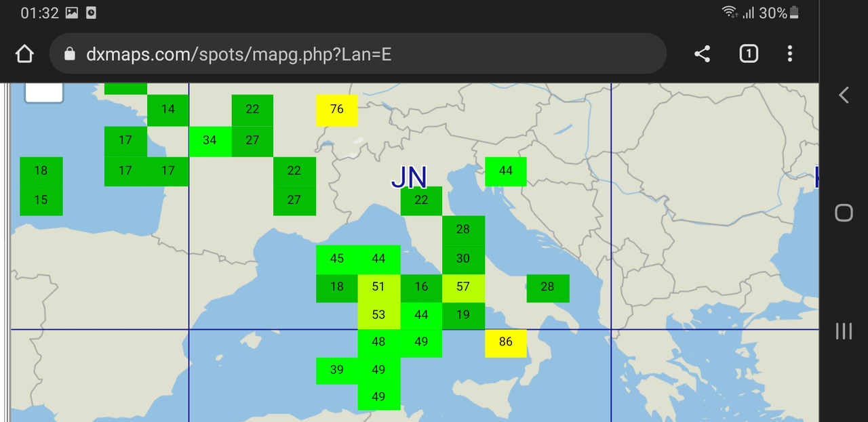Tap the Chrome home icon
The image size is (868, 422).
(x=24, y=54)
